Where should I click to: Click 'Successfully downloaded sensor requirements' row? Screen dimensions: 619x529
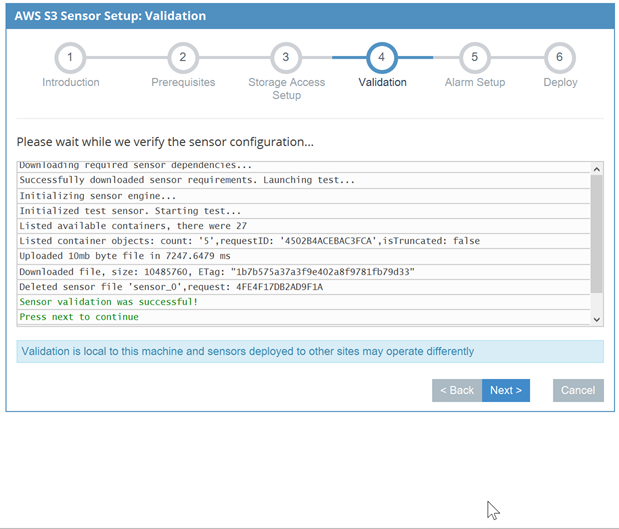coord(303,180)
